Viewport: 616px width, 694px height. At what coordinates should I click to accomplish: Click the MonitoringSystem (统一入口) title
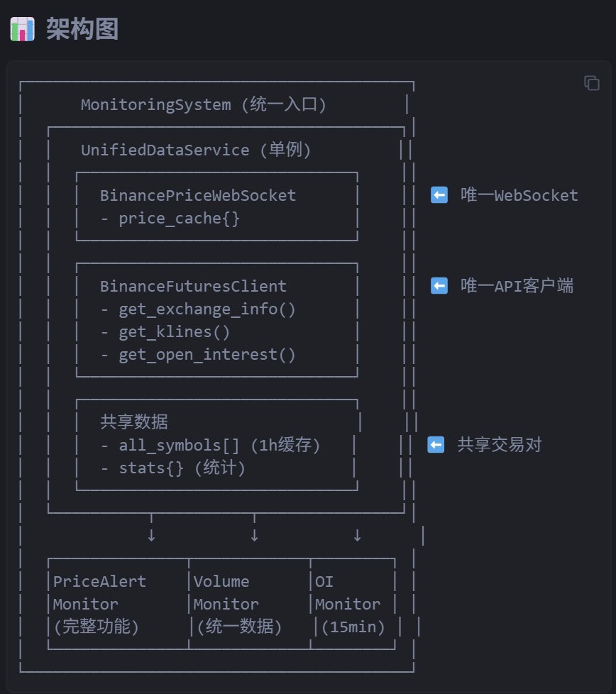204,105
